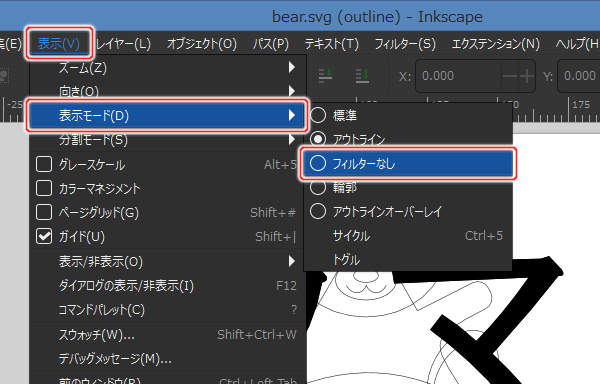Decrease X value with minus stepper
This screenshot has width=600, height=384.
[509, 76]
